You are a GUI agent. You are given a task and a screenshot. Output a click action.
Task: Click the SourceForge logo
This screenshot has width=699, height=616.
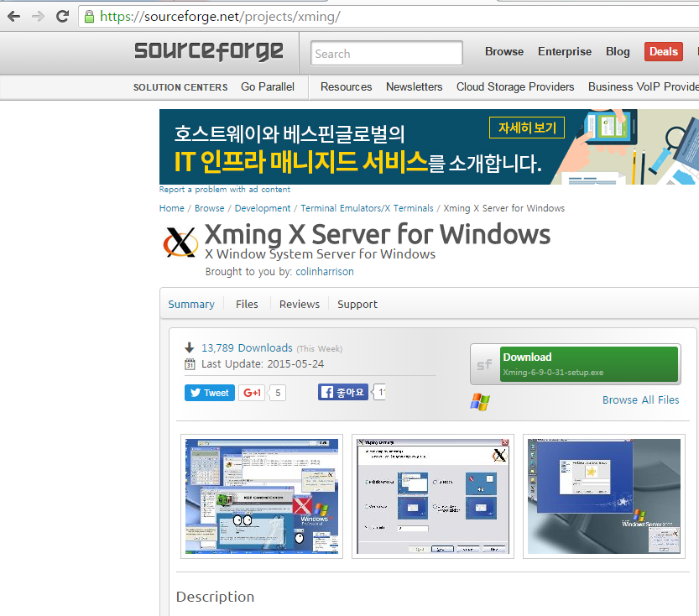point(207,52)
